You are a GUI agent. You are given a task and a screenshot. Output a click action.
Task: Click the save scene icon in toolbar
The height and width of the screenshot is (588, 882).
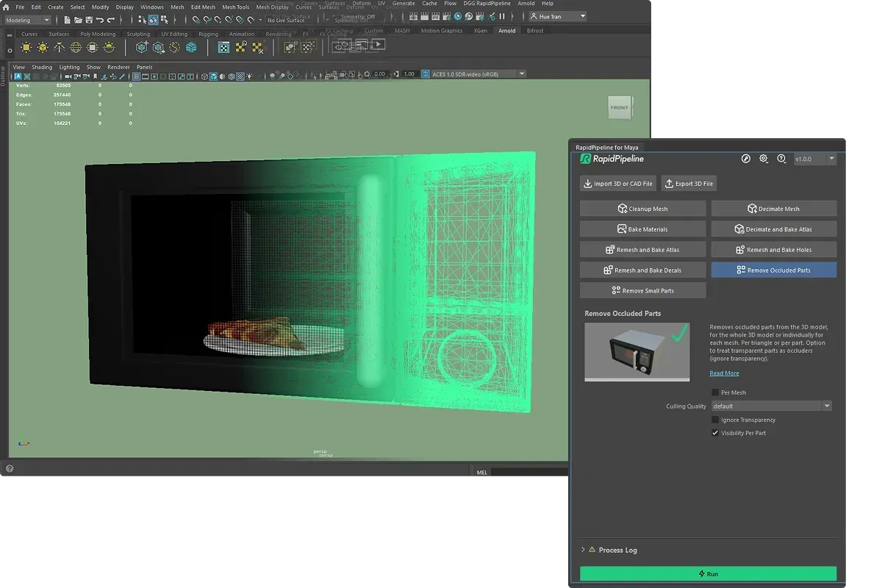click(89, 19)
